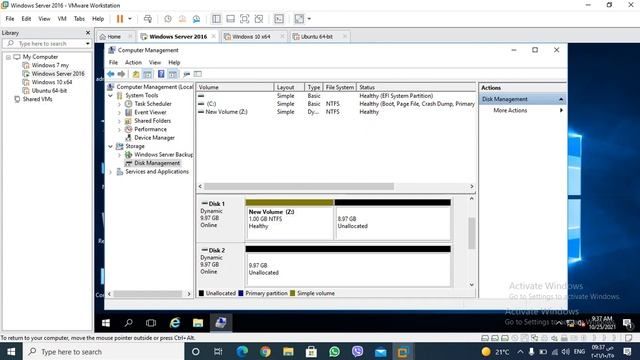Select the (C:) volume row
This screenshot has height=360, width=640.
pyautogui.click(x=336, y=104)
